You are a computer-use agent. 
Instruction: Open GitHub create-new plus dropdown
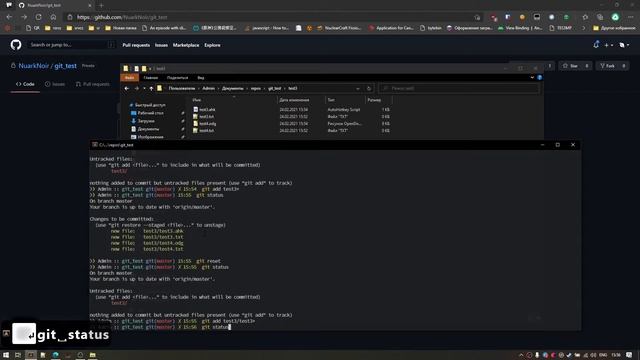click(609, 45)
